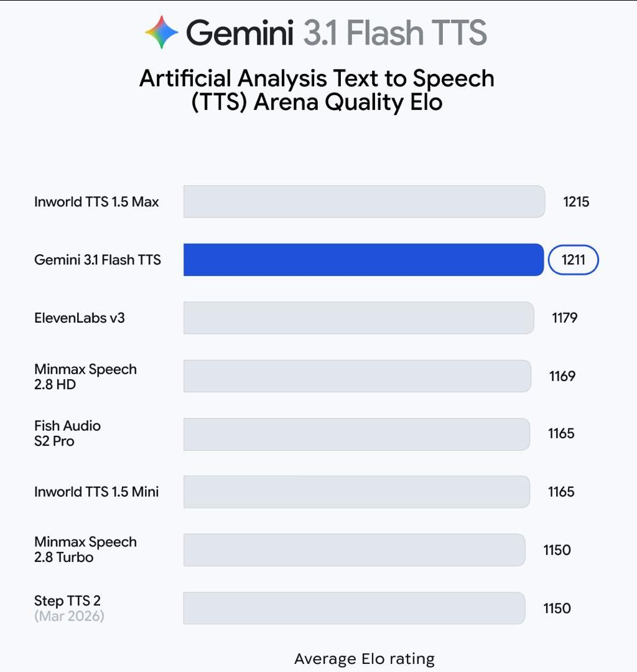
Task: Select the Fish Audio S2 Pro bar
Action: (x=356, y=434)
